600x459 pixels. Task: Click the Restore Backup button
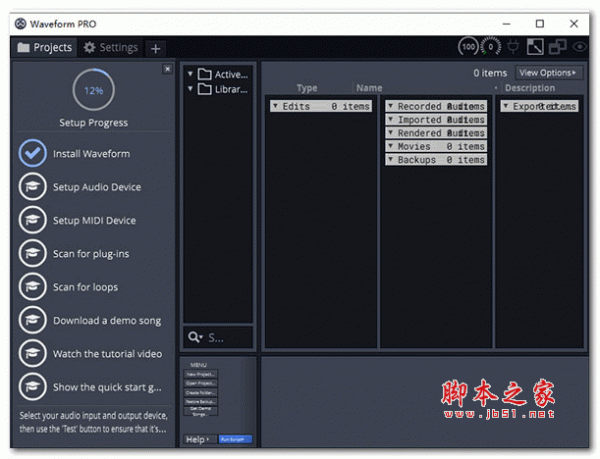coord(201,402)
